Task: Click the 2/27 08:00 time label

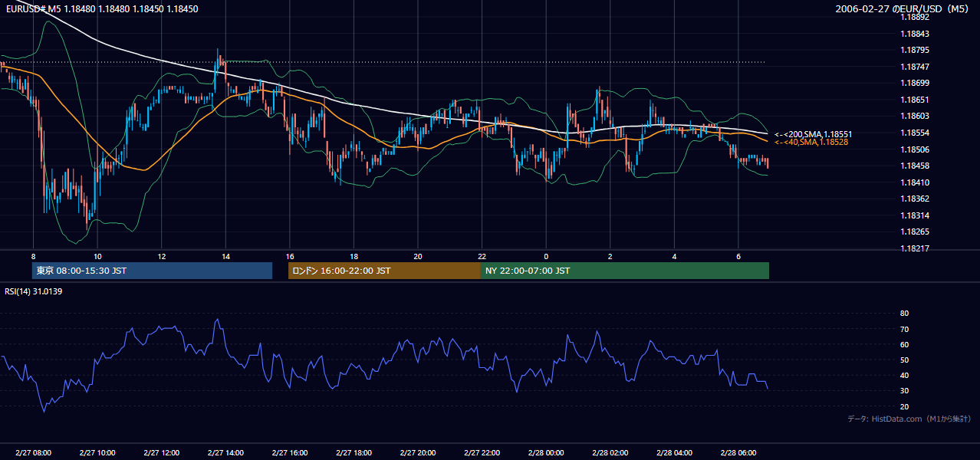Action: pyautogui.click(x=33, y=452)
